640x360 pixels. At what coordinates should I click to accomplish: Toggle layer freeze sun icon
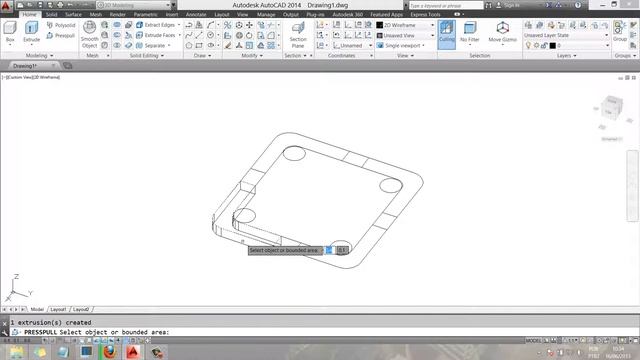click(536, 45)
